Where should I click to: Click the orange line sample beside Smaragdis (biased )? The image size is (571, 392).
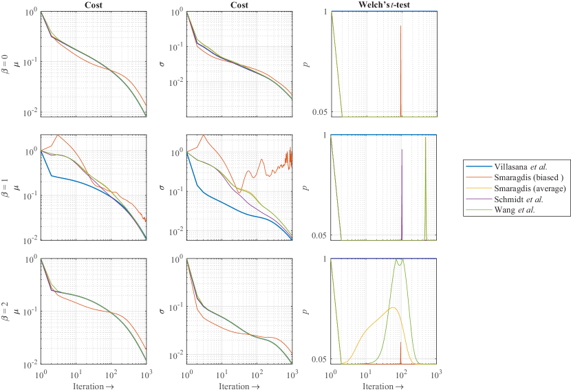(x=478, y=177)
